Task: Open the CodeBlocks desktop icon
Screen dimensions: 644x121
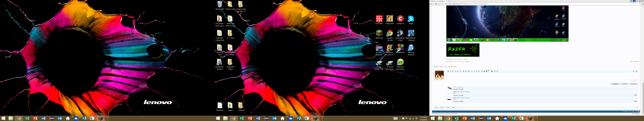Action: [x=400, y=49]
